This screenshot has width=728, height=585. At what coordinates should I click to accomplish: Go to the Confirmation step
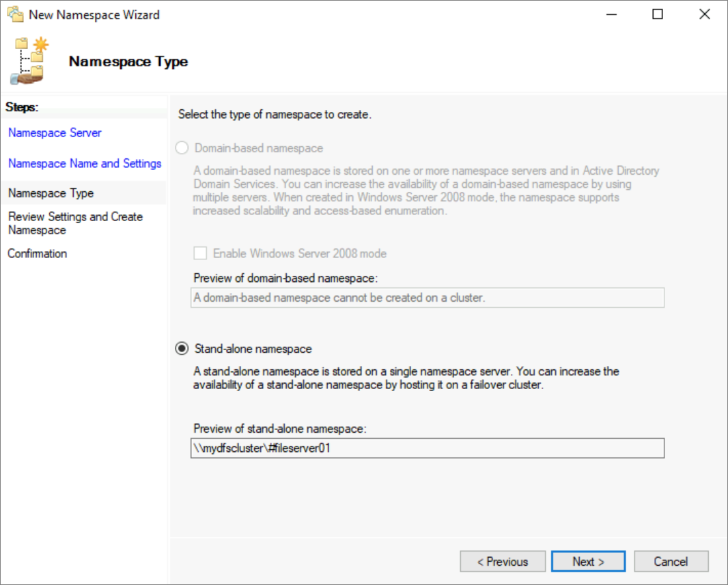38,253
